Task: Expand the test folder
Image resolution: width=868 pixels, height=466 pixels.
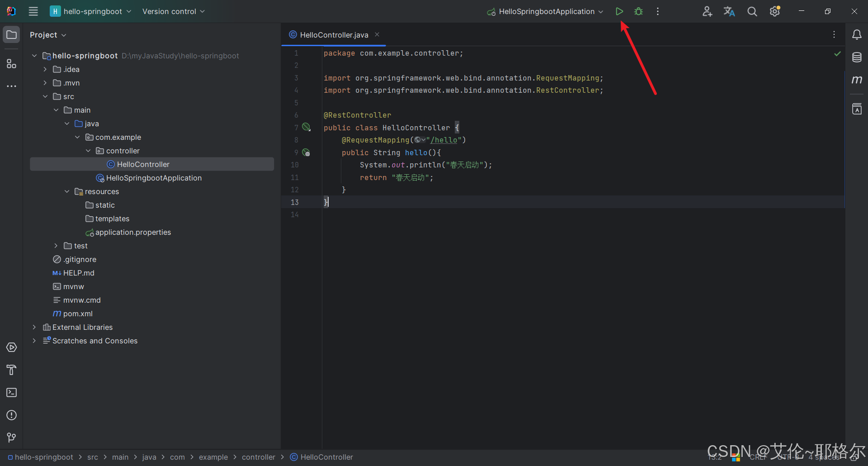Action: 56,246
